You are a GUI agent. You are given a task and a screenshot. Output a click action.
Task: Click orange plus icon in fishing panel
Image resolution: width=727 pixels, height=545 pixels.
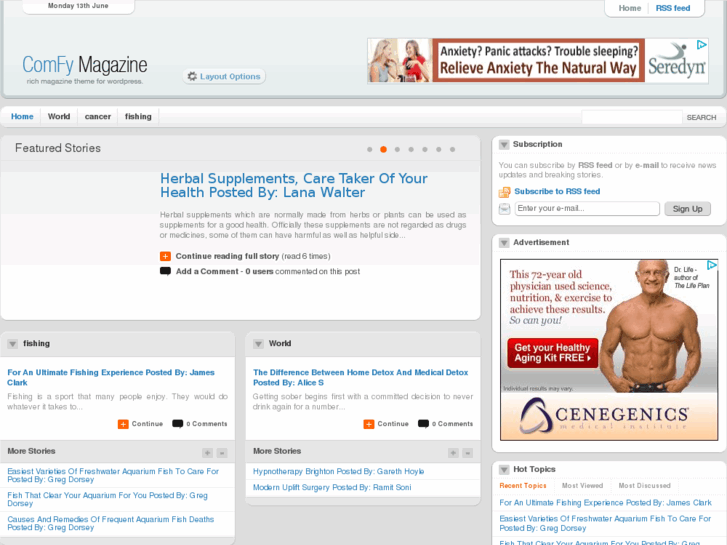pos(123,424)
